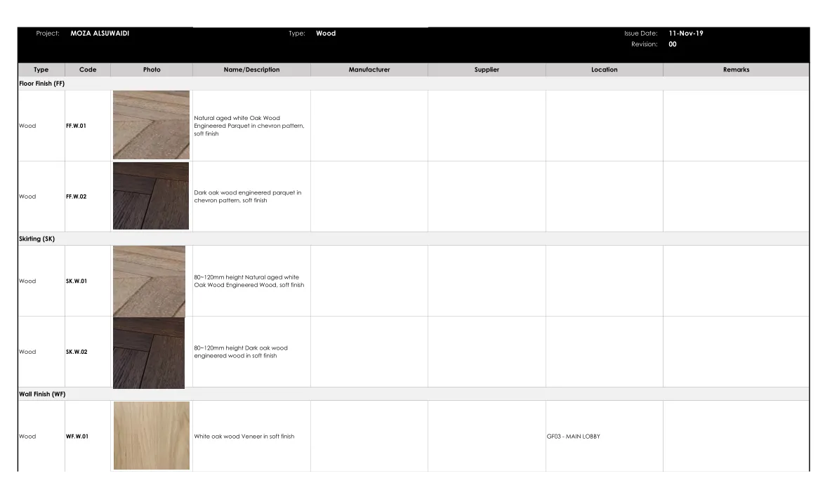Click the White oak wood Veneer description

tap(244, 437)
